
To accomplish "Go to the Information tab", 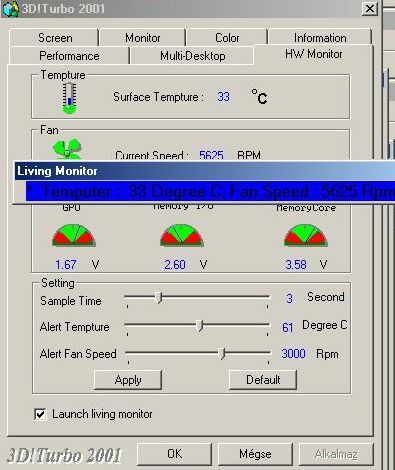I will 320,38.
